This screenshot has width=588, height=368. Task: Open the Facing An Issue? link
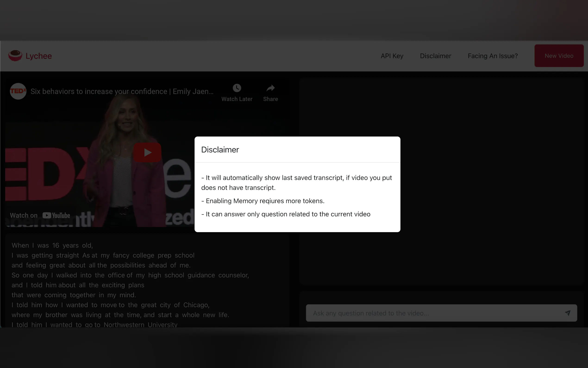(492, 56)
